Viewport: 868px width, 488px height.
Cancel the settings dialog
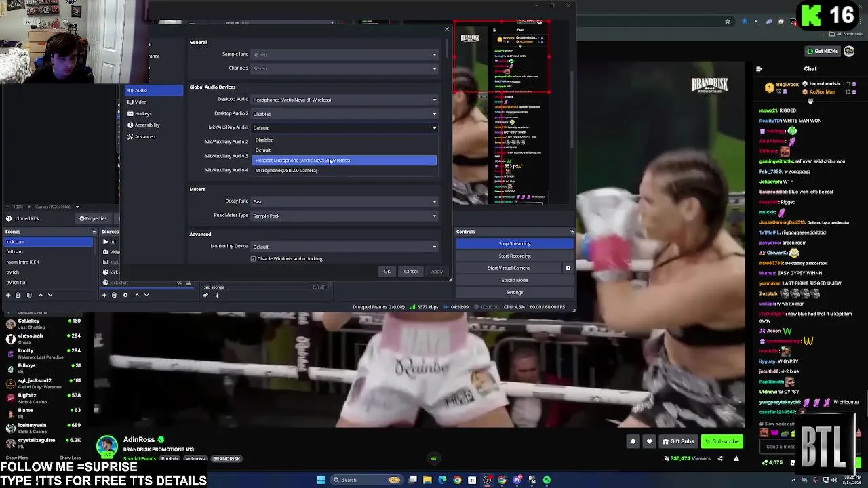click(x=411, y=272)
